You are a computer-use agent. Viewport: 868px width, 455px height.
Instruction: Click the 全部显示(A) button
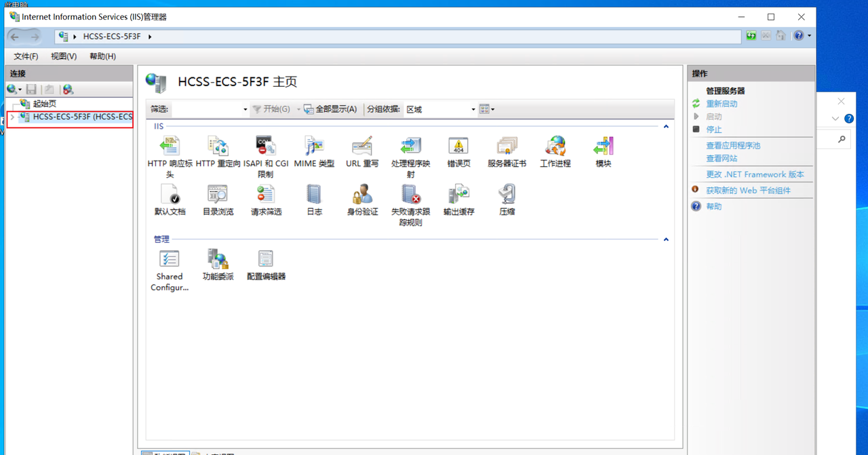pyautogui.click(x=330, y=109)
